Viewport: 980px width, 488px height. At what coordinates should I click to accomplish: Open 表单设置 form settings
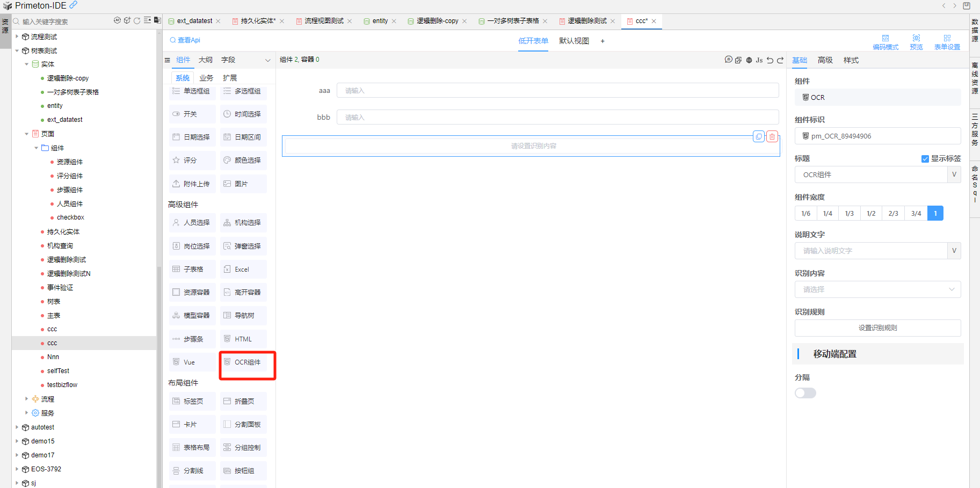pyautogui.click(x=947, y=42)
